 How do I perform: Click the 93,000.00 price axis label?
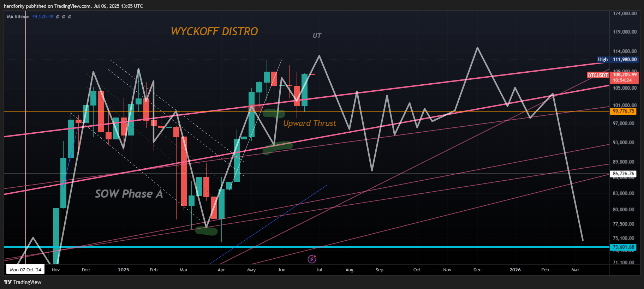click(624, 142)
